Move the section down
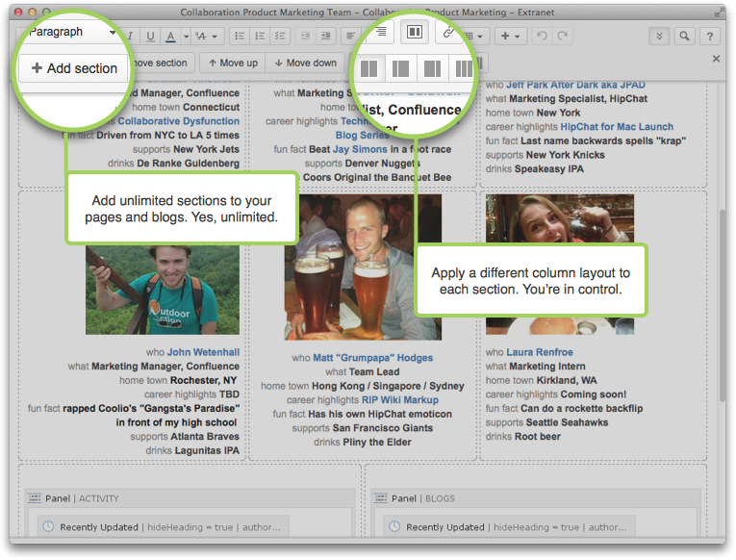 305,63
